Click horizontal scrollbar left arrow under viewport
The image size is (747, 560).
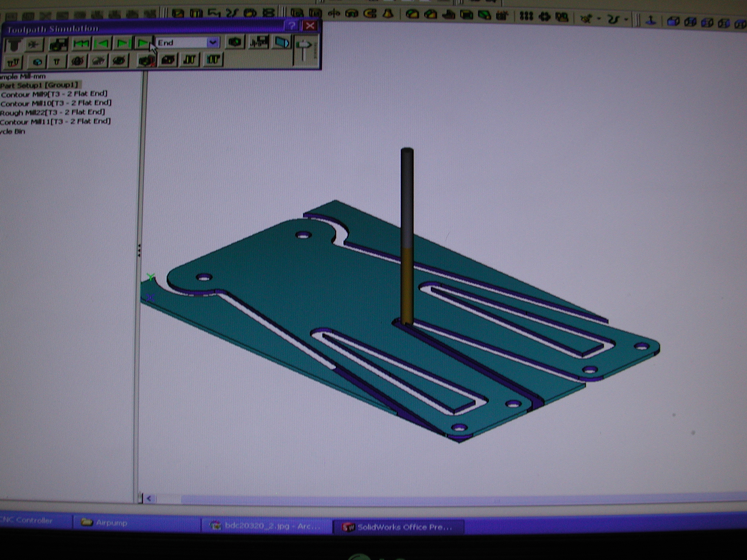(149, 498)
